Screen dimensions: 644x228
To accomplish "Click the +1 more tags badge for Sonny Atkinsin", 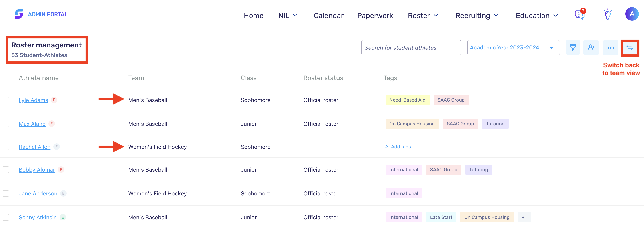I will tap(524, 217).
